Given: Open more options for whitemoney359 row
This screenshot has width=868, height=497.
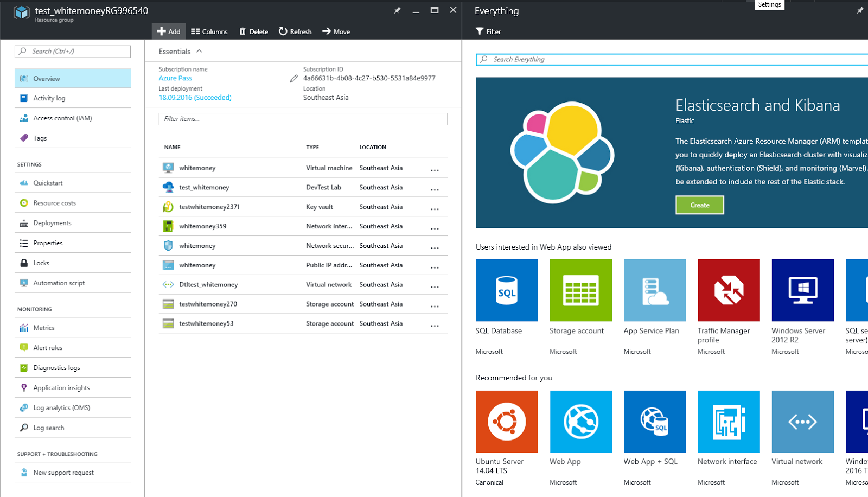Looking at the screenshot, I should 435,228.
